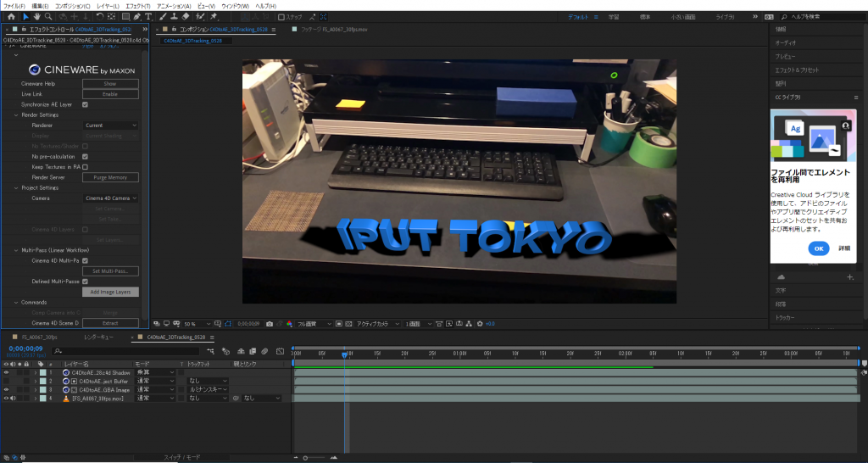
Task: Select the Hand tool in toolbar
Action: click(36, 16)
